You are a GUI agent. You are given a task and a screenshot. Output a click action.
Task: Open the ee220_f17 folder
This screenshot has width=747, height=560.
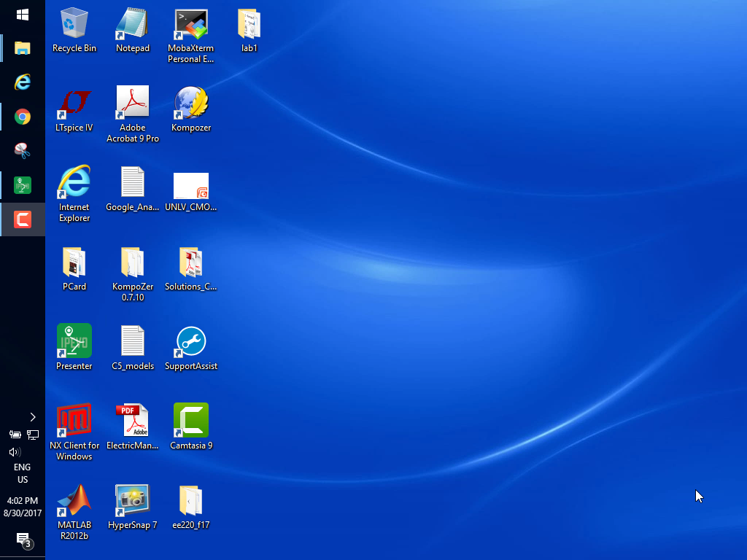(x=191, y=502)
